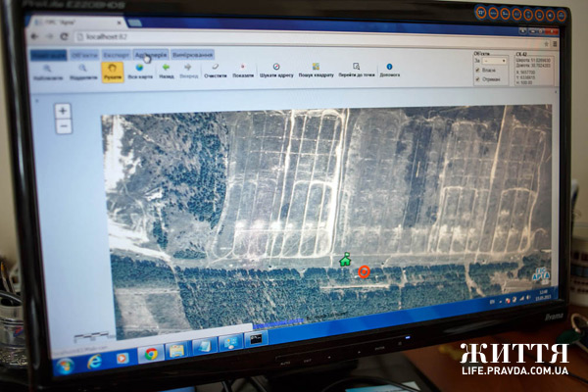Screen dimensions: 588x392
Task: Click the Наблизити zoom-in tool
Action: point(44,71)
